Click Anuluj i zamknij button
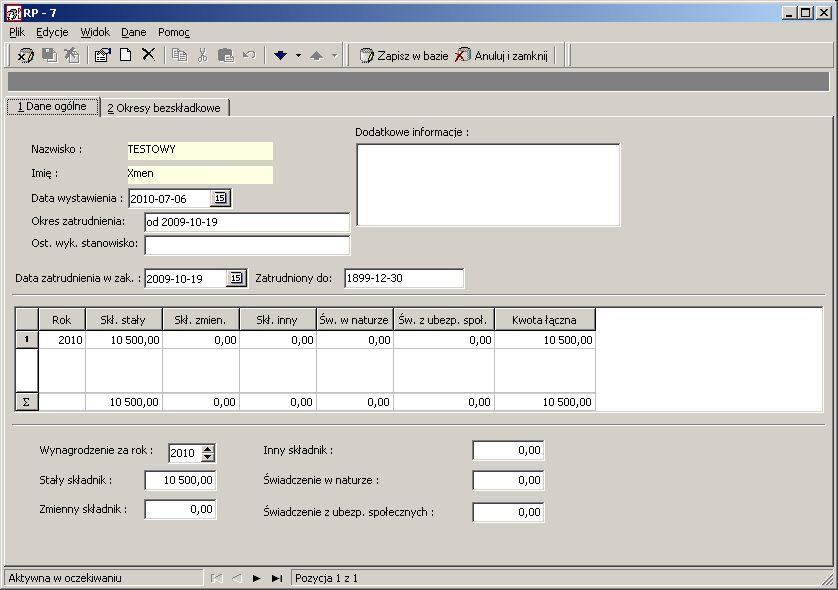The height and width of the screenshot is (590, 838). tap(501, 56)
